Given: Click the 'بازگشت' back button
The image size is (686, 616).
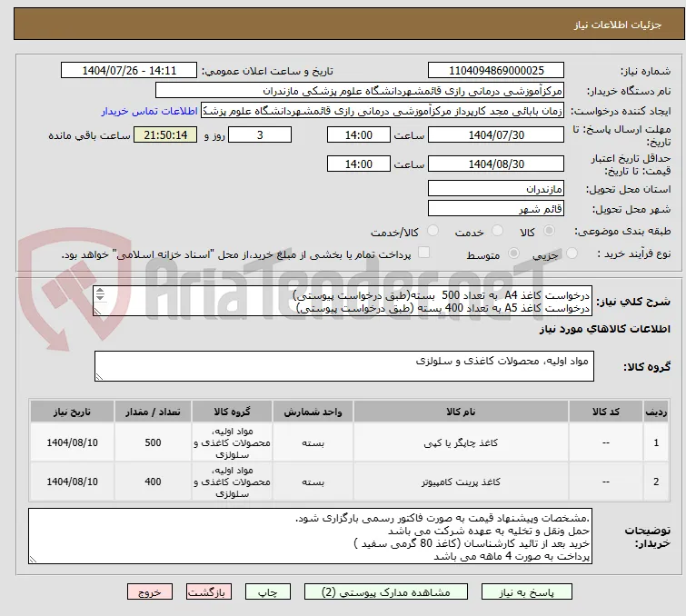Looking at the screenshot, I should click(208, 592).
